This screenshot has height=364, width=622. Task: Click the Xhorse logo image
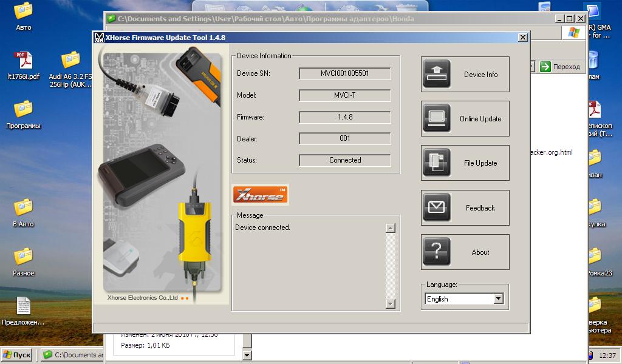click(x=260, y=195)
